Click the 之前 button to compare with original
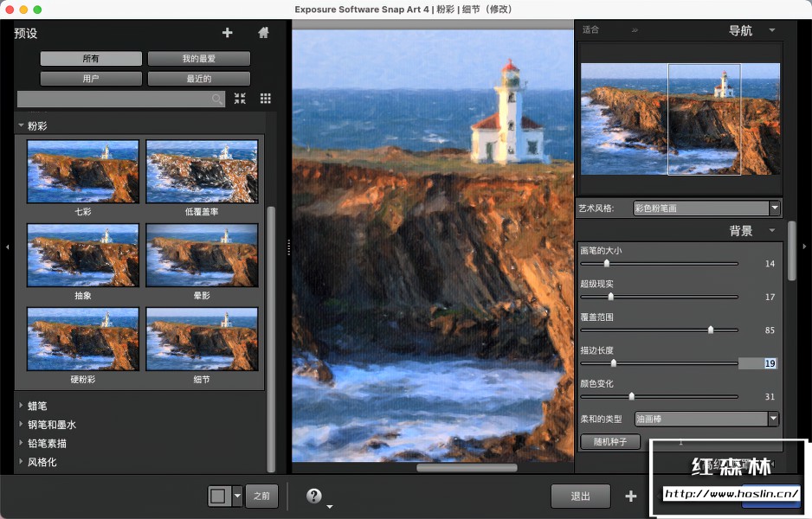Viewport: 812px width, 519px height. click(x=262, y=496)
